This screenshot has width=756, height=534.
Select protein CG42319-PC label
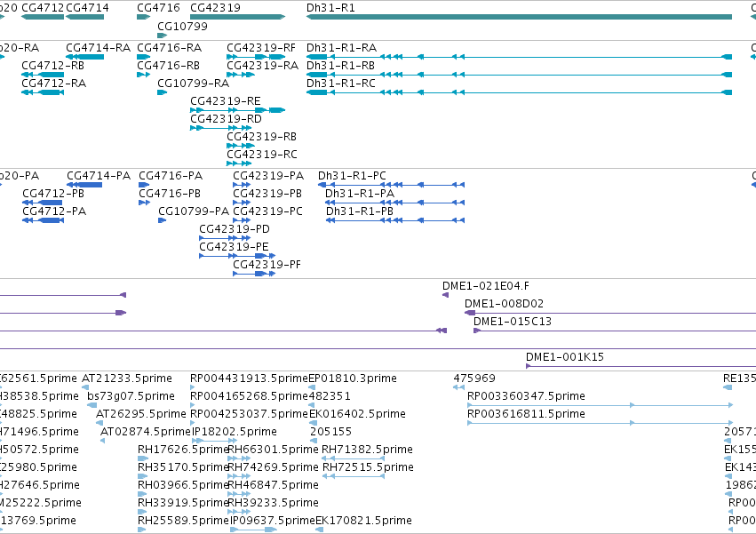[x=267, y=211]
